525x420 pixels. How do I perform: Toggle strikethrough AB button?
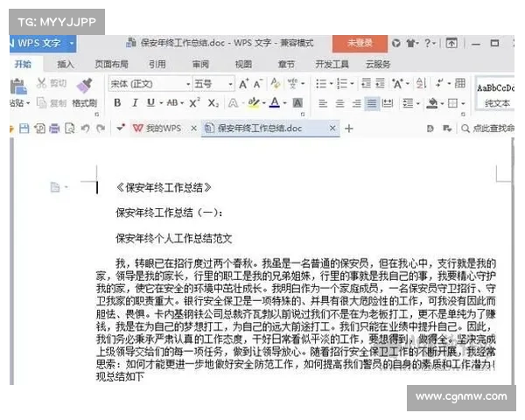tap(172, 103)
